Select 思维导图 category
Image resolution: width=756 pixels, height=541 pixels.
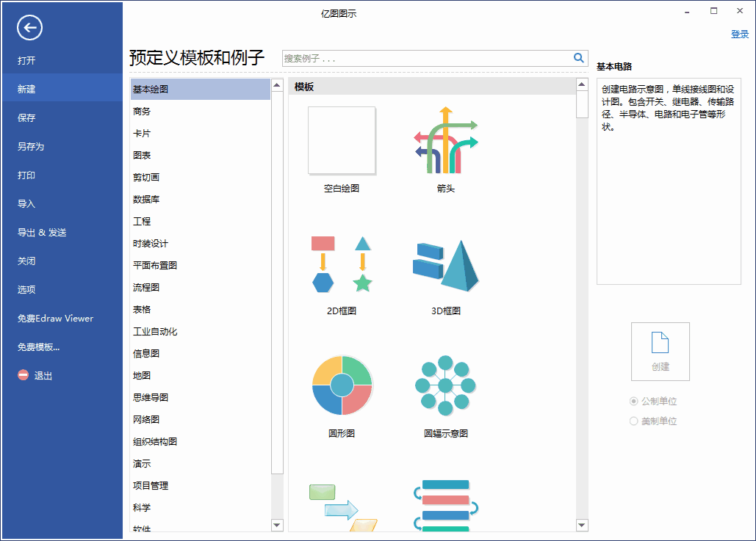(200, 397)
